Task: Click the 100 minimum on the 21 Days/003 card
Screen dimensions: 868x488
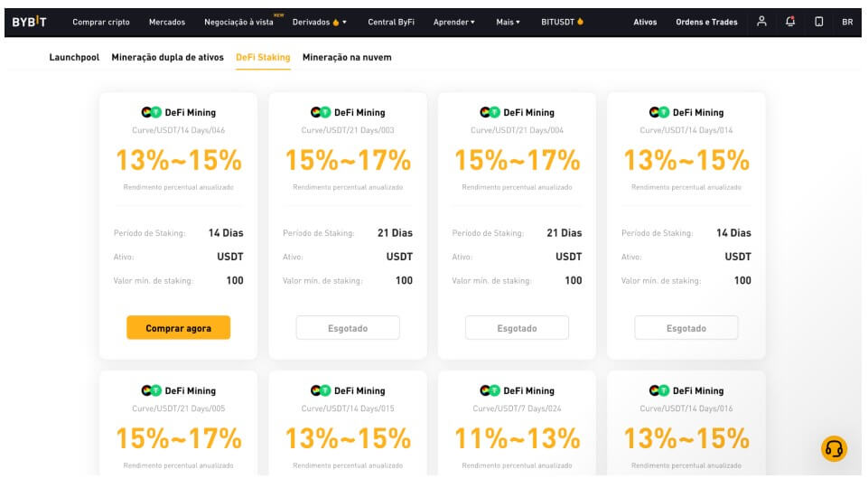Action: 404,280
